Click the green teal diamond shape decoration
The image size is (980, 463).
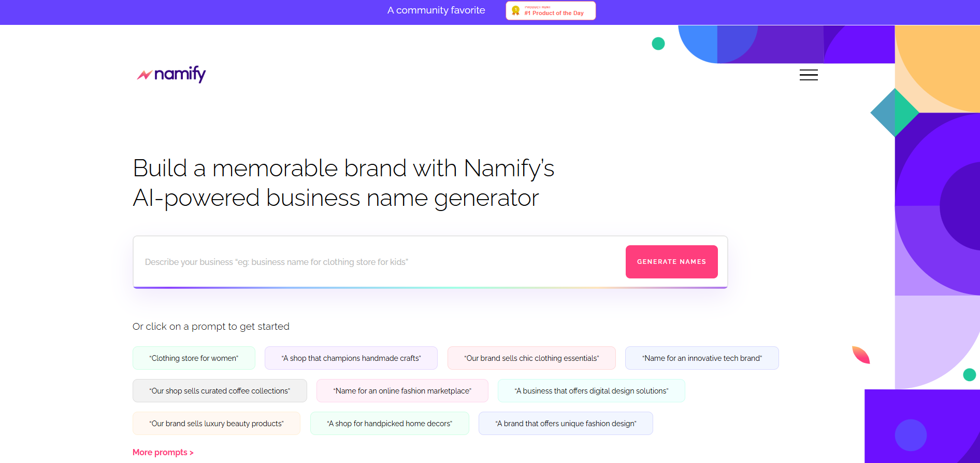coord(895,113)
